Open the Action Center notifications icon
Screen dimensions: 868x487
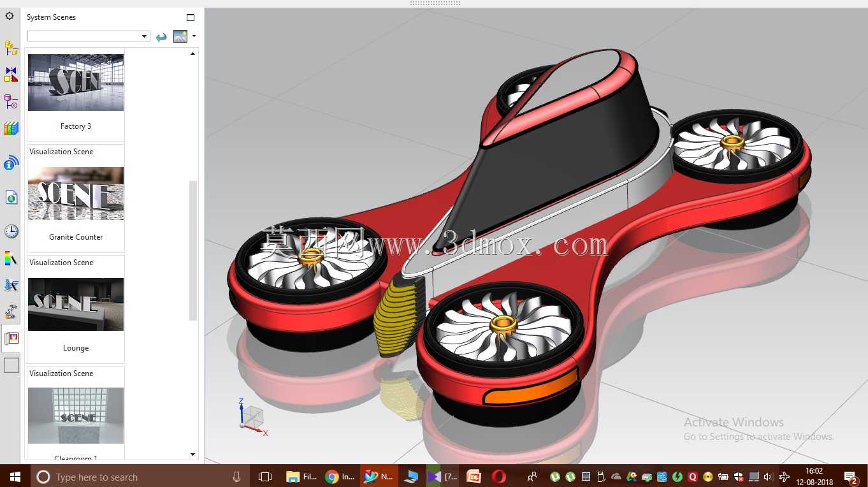(x=850, y=476)
